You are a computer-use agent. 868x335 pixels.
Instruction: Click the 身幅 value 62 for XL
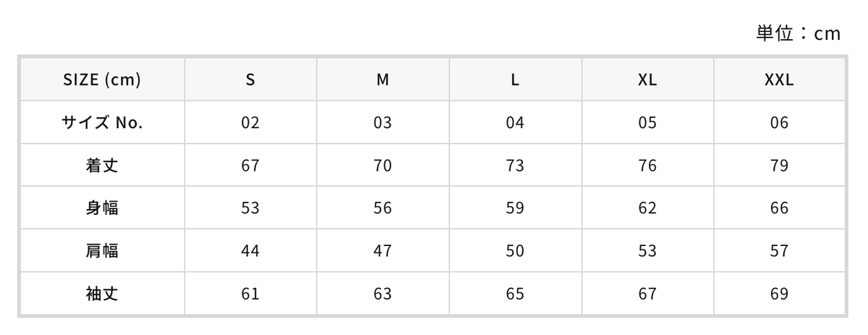tap(647, 208)
